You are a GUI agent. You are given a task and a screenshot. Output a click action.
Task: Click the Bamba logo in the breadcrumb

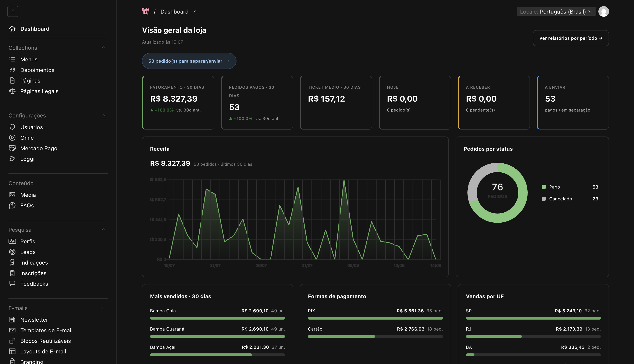tap(145, 11)
